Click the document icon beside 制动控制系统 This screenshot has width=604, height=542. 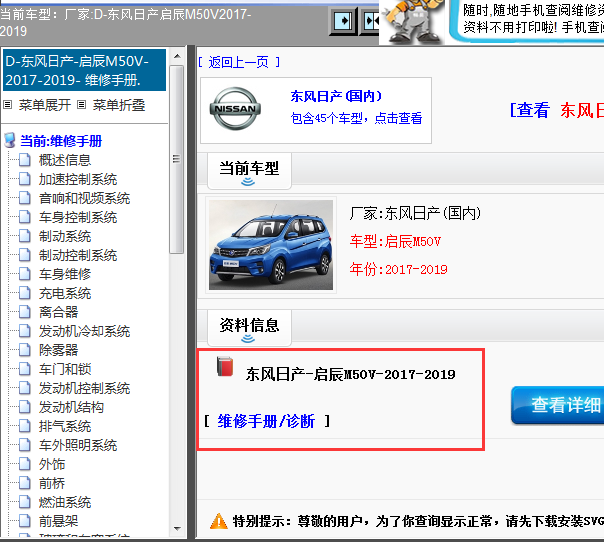pyautogui.click(x=25, y=255)
